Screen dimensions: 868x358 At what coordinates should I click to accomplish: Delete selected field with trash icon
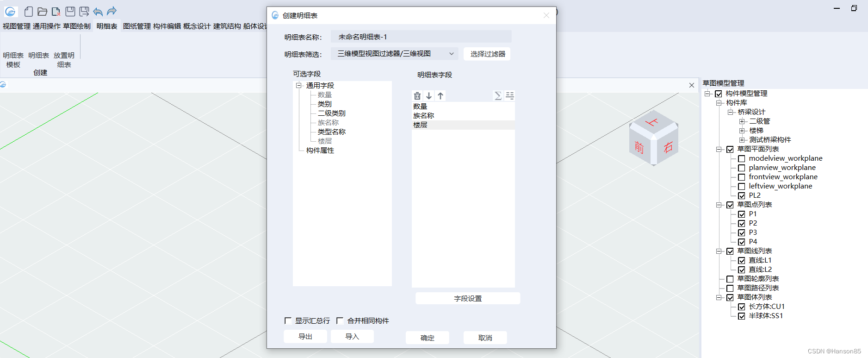pyautogui.click(x=417, y=96)
